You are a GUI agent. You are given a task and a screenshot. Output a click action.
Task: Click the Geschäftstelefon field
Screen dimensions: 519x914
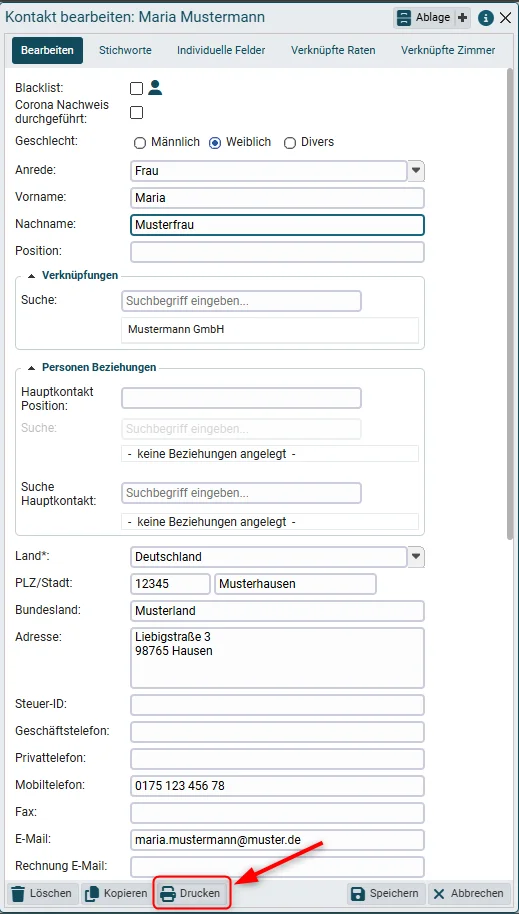[x=278, y=732]
